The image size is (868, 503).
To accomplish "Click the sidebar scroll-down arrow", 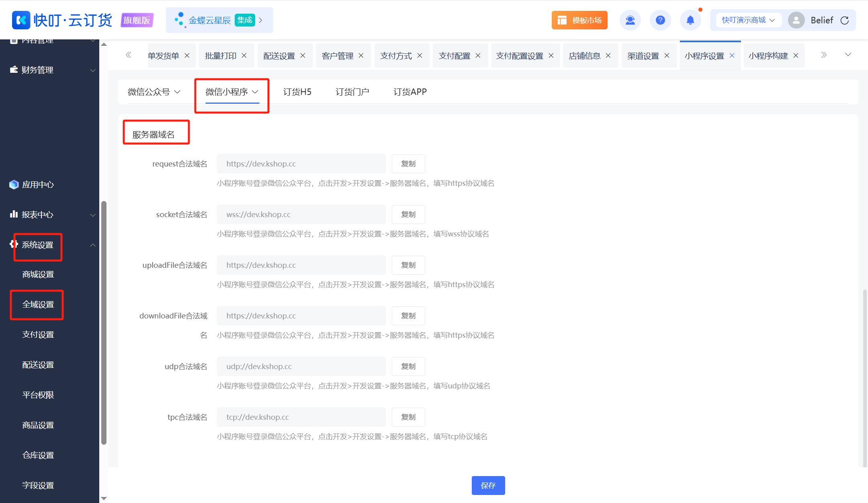I will (104, 498).
